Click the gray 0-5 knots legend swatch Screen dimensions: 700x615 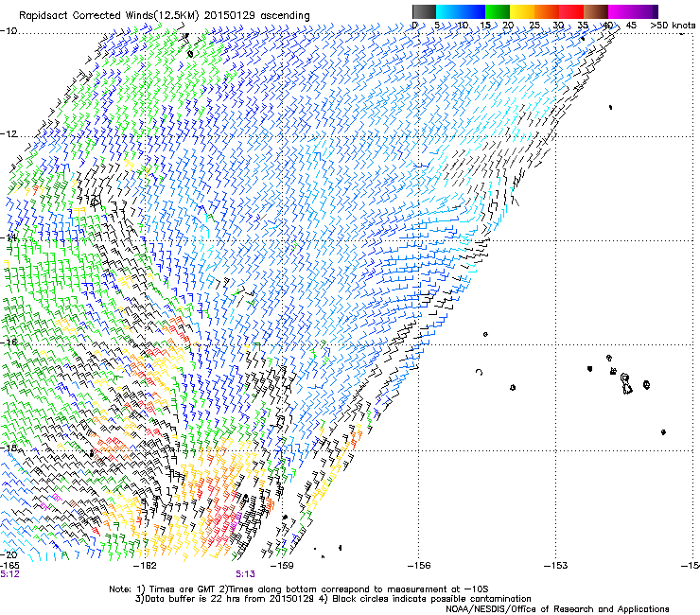(x=424, y=11)
